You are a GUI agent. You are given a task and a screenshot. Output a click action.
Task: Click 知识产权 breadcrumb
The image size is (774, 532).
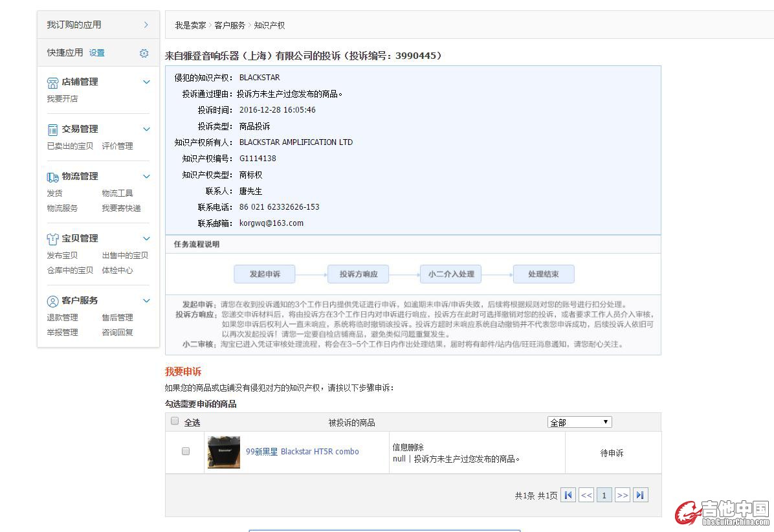click(x=269, y=25)
